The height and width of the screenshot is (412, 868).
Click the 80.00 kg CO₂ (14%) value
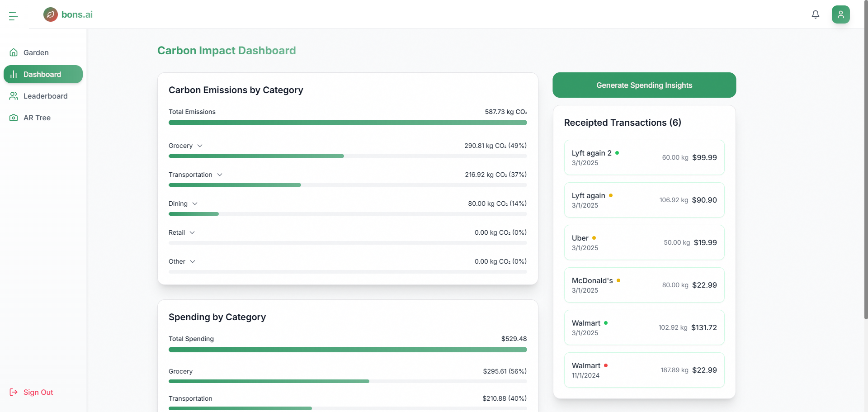[497, 204]
